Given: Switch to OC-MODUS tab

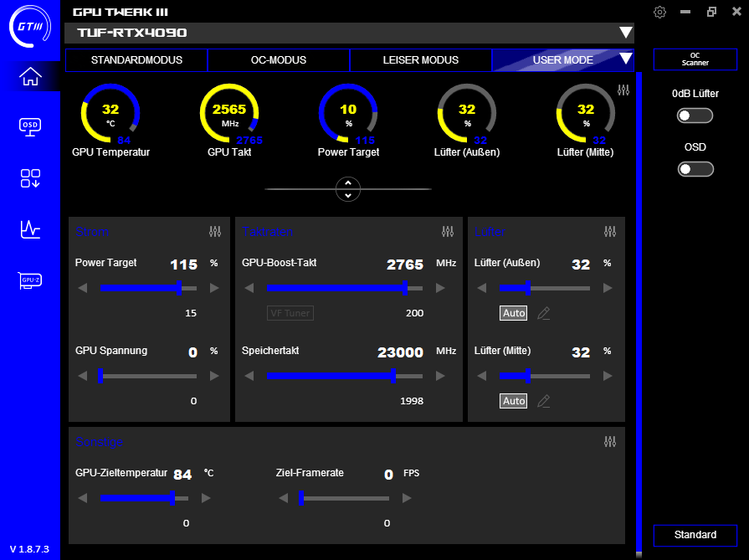Looking at the screenshot, I should [x=279, y=60].
